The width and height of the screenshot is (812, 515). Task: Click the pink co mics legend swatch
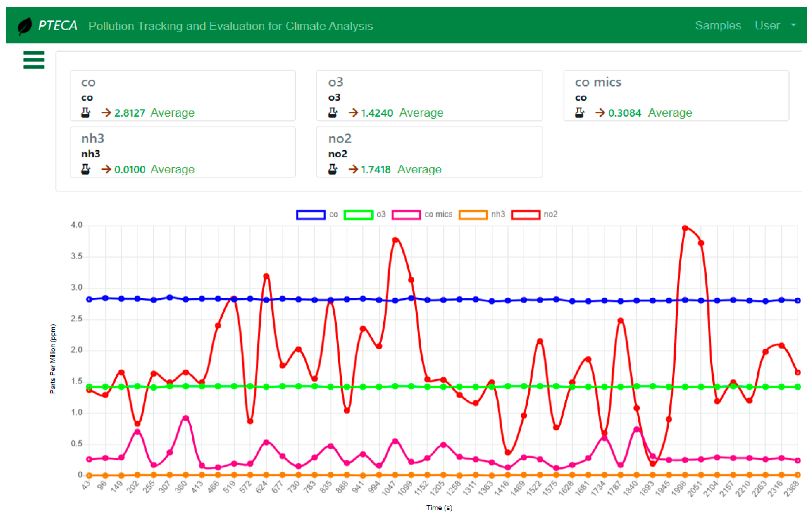pyautogui.click(x=406, y=215)
